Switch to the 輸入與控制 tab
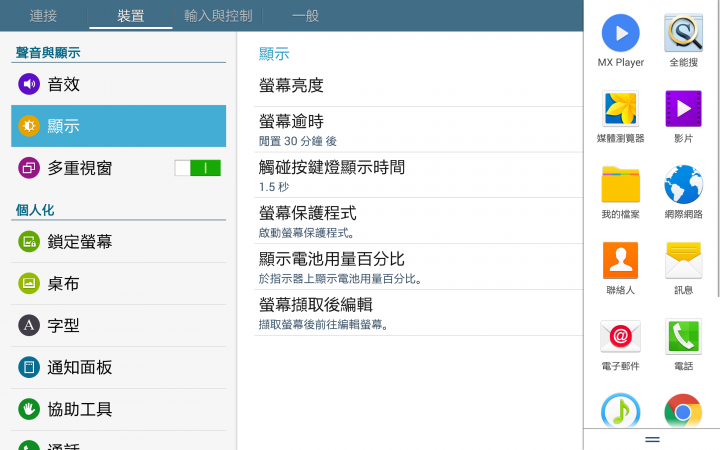Image resolution: width=720 pixels, height=450 pixels. 218,16
